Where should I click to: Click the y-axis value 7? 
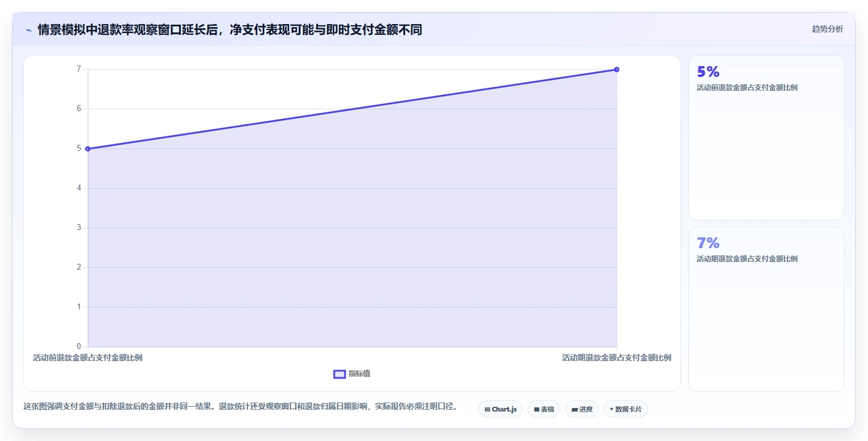(79, 69)
